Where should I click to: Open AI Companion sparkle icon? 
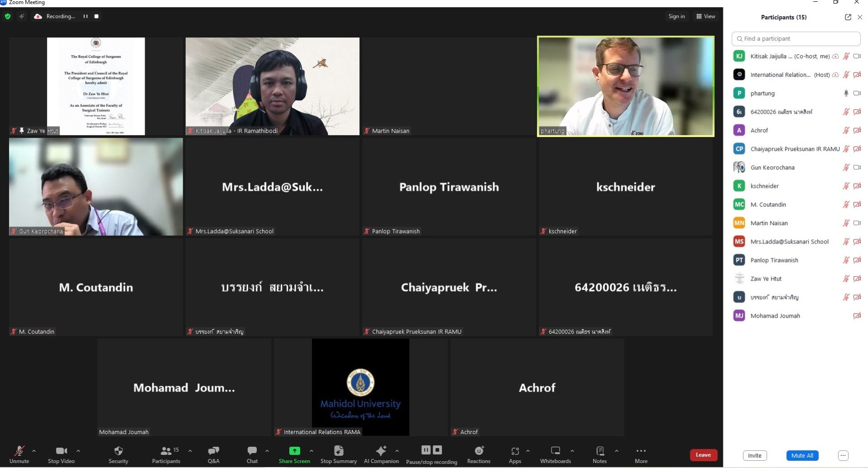pyautogui.click(x=381, y=451)
